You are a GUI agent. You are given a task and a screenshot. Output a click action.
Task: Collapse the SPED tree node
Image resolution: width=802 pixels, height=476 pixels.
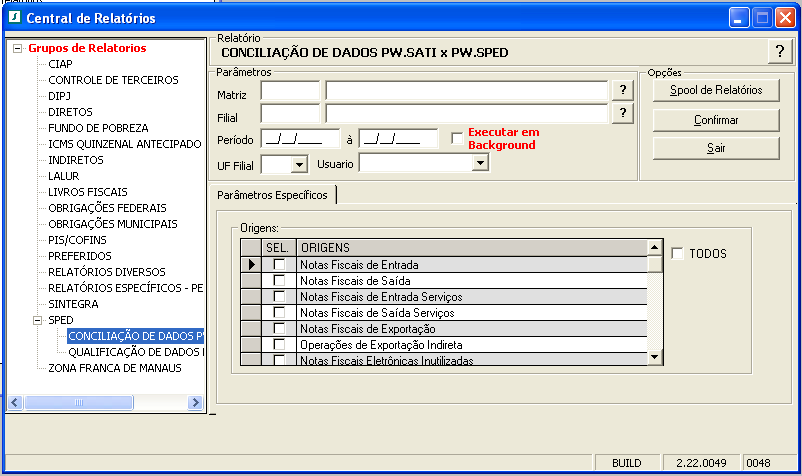[37, 320]
